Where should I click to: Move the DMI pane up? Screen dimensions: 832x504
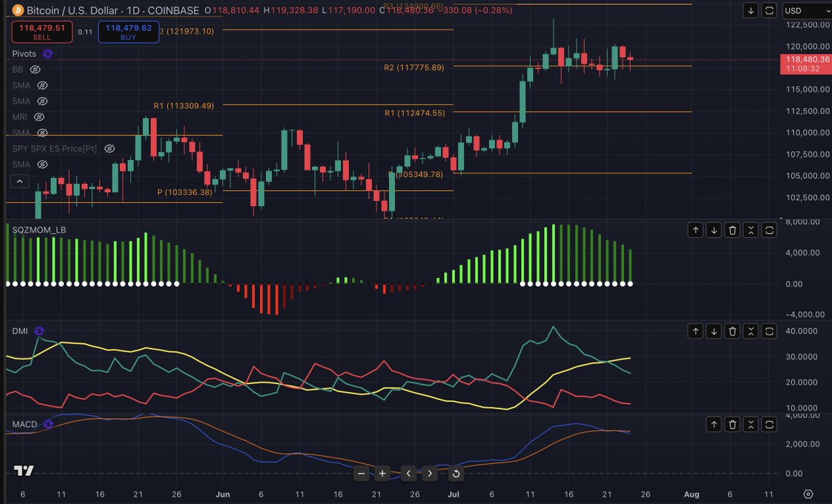(x=695, y=332)
